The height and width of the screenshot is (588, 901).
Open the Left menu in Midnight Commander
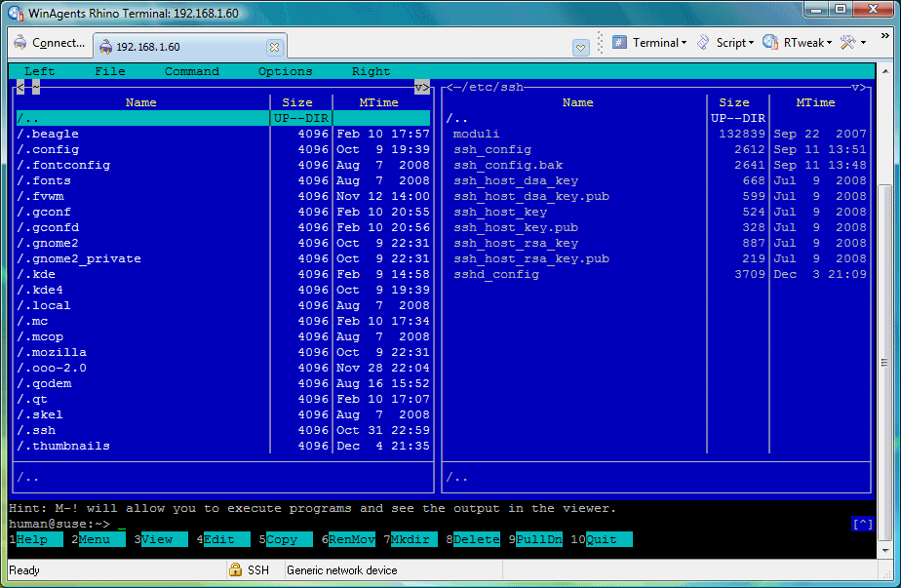tap(40, 71)
